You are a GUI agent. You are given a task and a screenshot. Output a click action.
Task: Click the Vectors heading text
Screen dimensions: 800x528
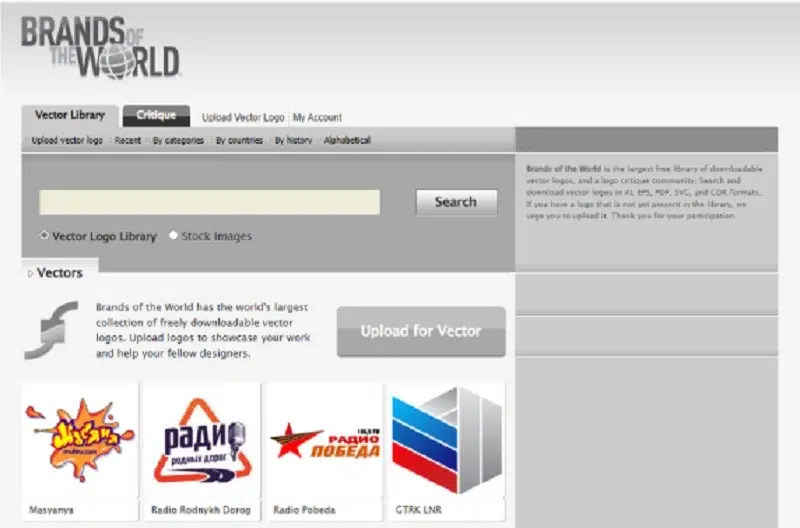coord(60,273)
